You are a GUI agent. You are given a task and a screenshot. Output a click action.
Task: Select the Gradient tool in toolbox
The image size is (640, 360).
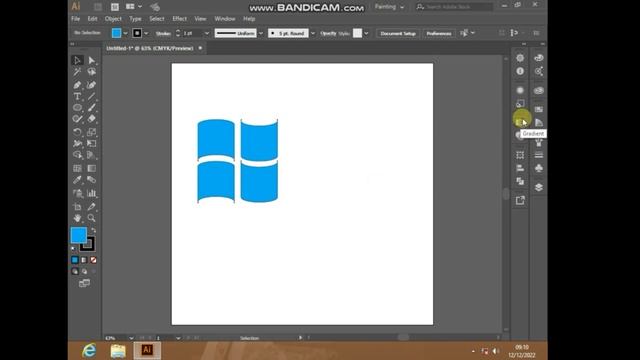tap(91, 168)
